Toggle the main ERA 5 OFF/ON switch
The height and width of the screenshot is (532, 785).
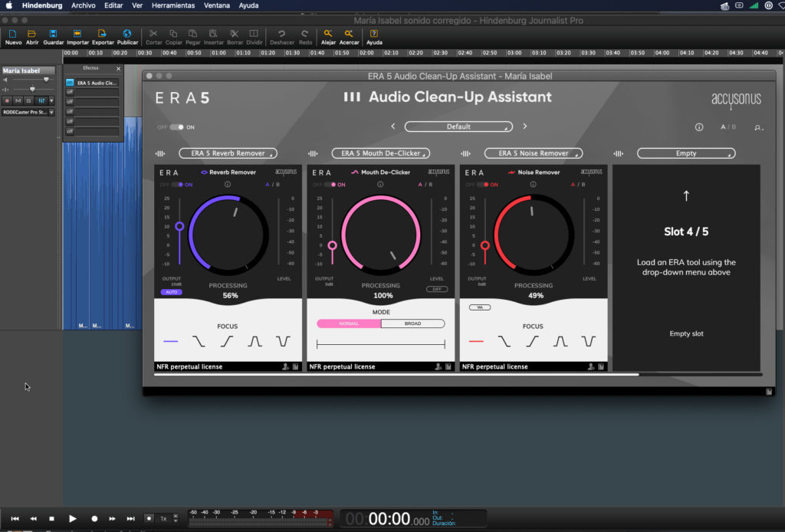176,127
